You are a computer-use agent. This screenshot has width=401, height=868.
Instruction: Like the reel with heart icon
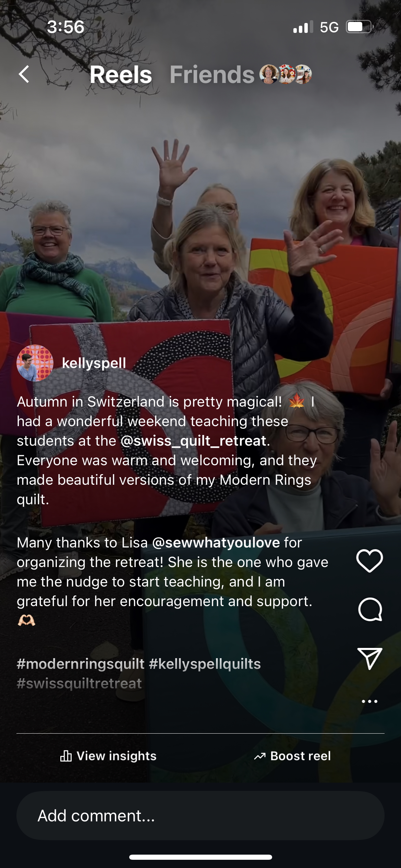[x=369, y=560]
